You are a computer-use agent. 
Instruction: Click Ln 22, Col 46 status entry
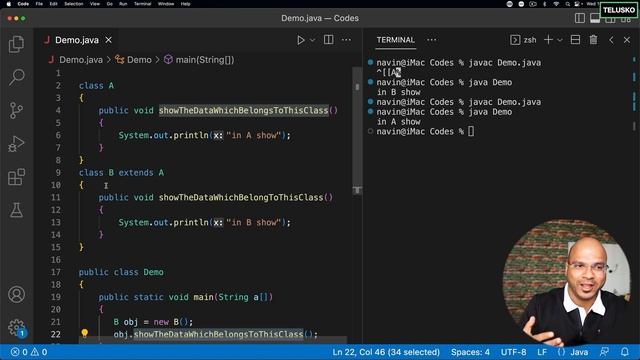click(386, 352)
